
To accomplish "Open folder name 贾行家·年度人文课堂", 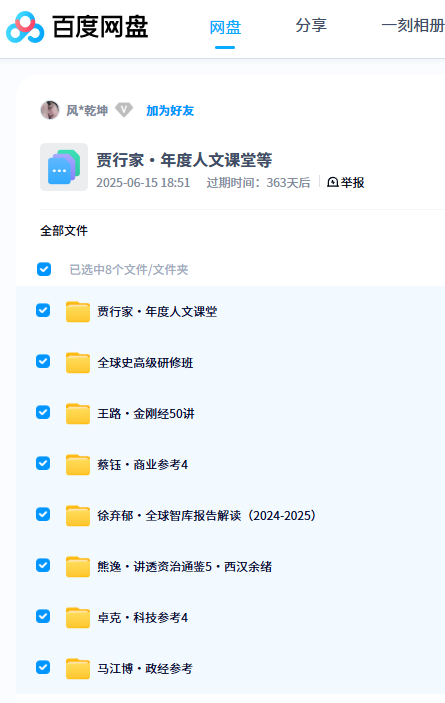I will pyautogui.click(x=157, y=312).
